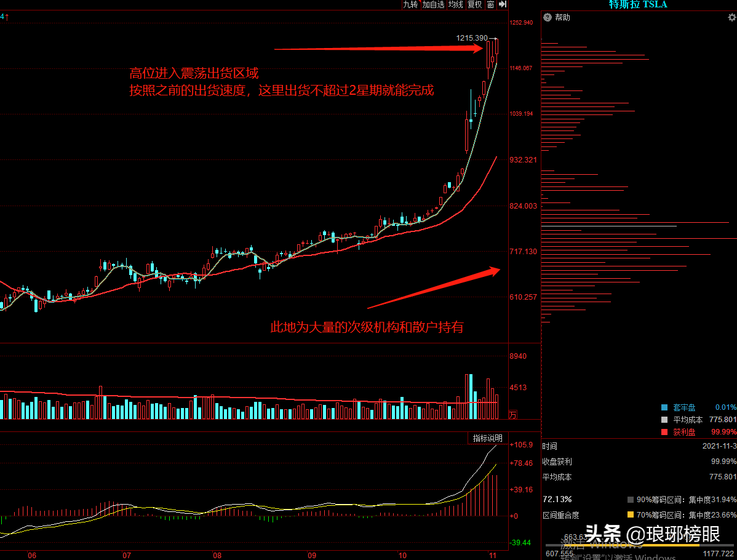Click the 1177.722 chip range upper value
Viewport: 737px width, 560px height.
coord(719,554)
